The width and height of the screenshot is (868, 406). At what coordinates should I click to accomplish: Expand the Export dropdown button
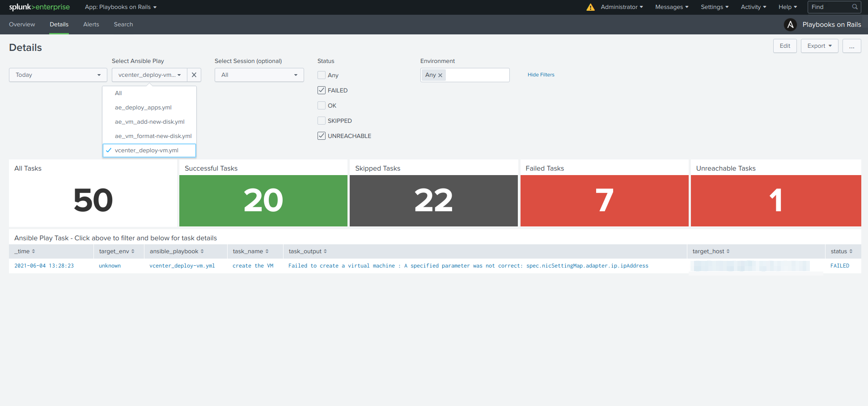pyautogui.click(x=820, y=46)
